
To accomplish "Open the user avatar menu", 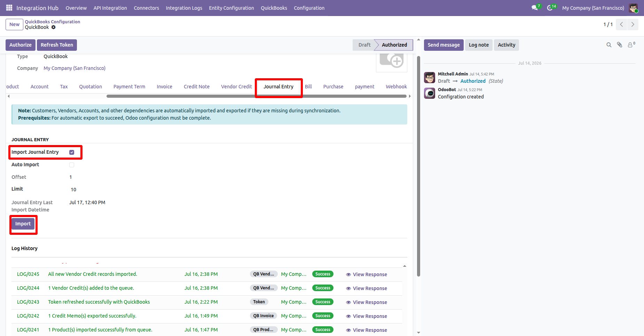I will (633, 8).
